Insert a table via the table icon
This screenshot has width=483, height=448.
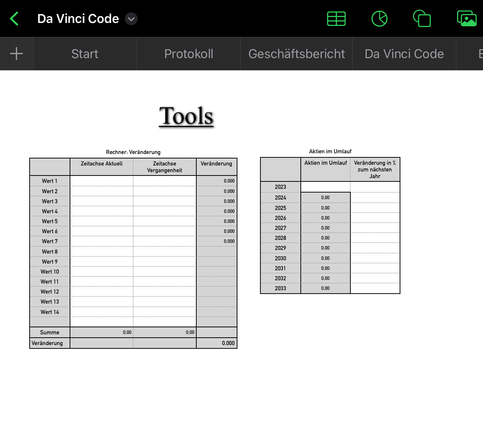pyautogui.click(x=336, y=19)
